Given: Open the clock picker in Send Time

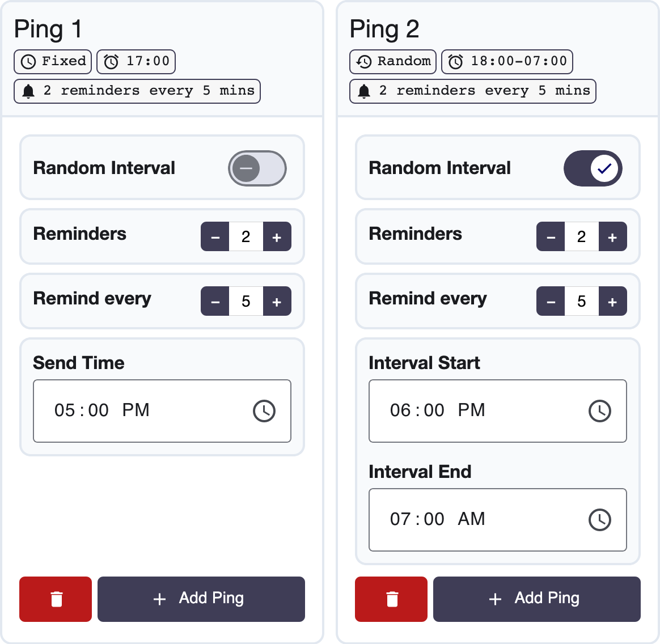Looking at the screenshot, I should 264,411.
